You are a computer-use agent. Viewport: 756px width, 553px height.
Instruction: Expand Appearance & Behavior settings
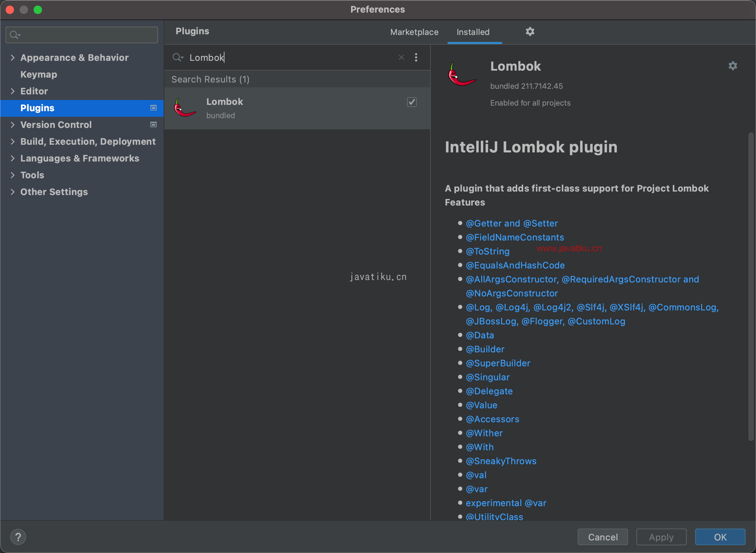(x=13, y=58)
